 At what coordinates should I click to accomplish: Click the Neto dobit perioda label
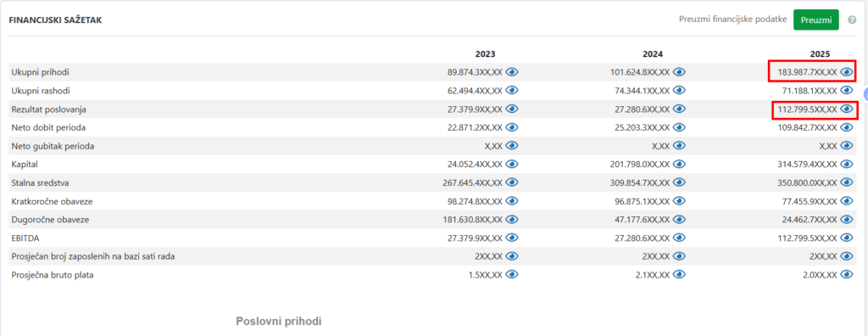click(48, 127)
